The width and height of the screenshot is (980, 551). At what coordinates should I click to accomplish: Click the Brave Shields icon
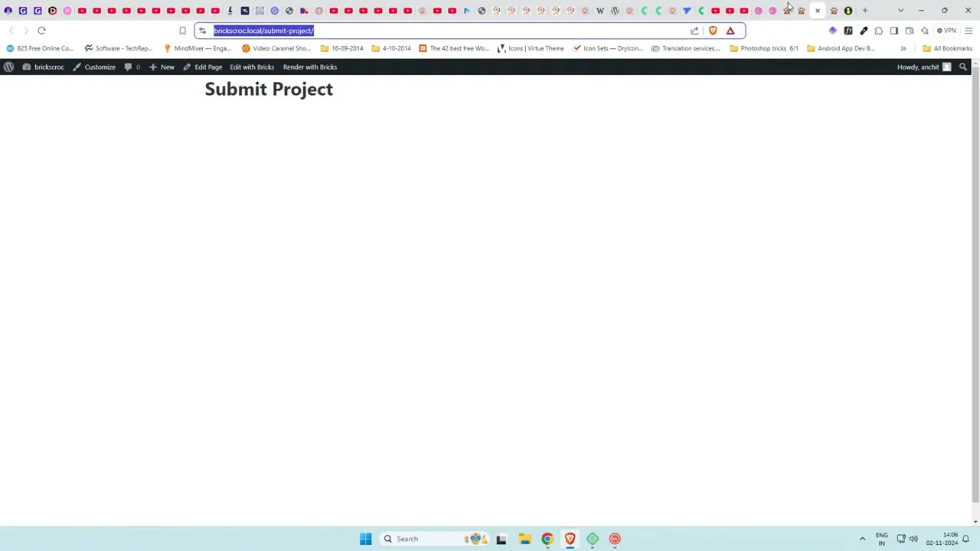(712, 31)
